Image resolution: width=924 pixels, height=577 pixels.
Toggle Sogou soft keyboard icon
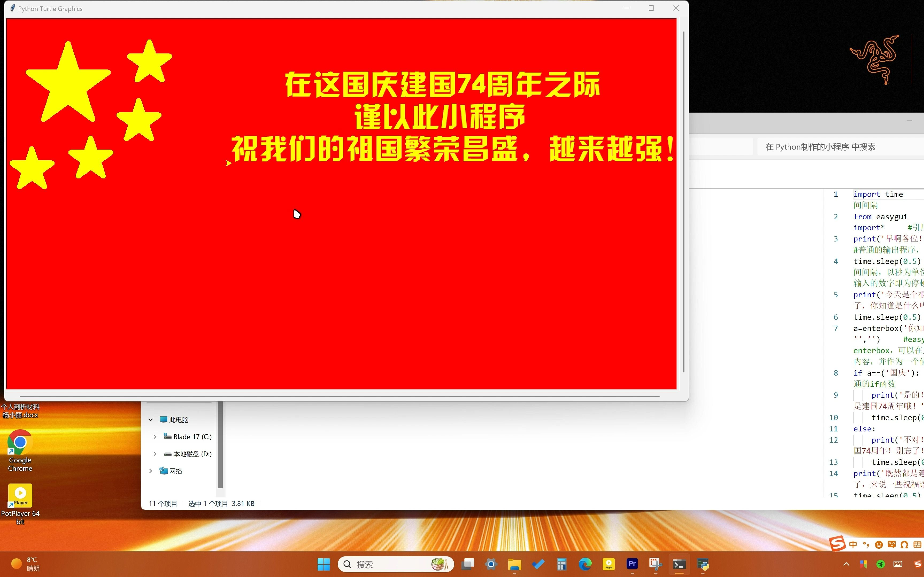917,545
